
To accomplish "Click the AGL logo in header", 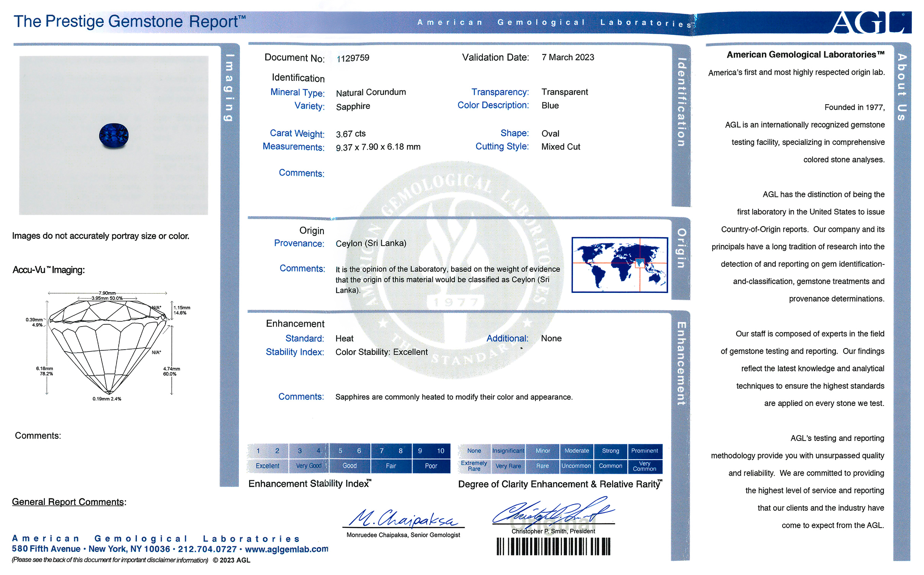I will coord(871,22).
